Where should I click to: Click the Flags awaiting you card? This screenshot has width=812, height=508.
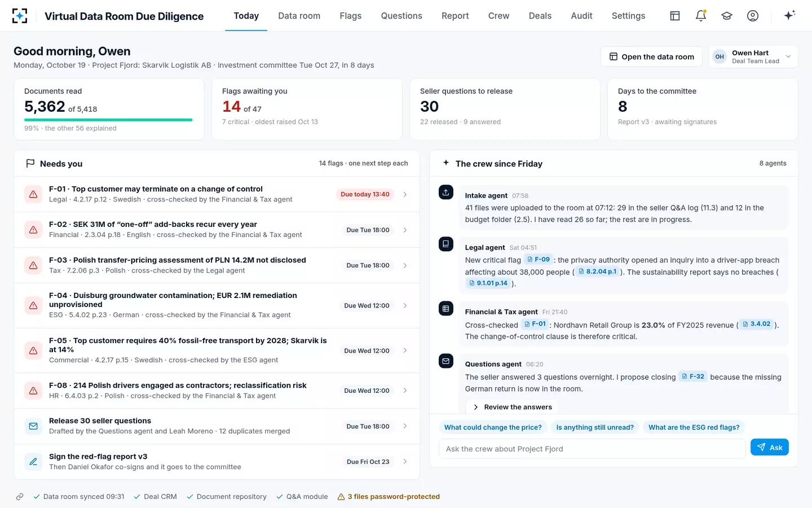click(x=307, y=109)
